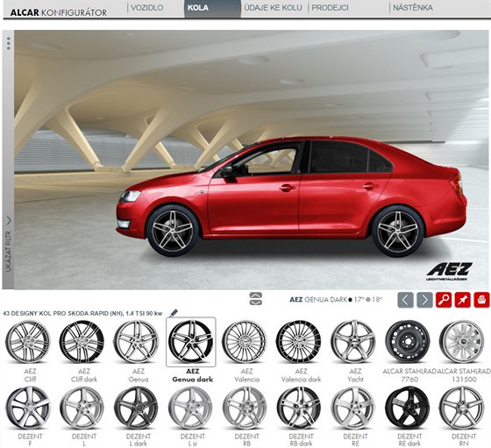Image resolution: width=491 pixels, height=448 pixels.
Task: Click the next wheel arrow button
Action: (424, 300)
